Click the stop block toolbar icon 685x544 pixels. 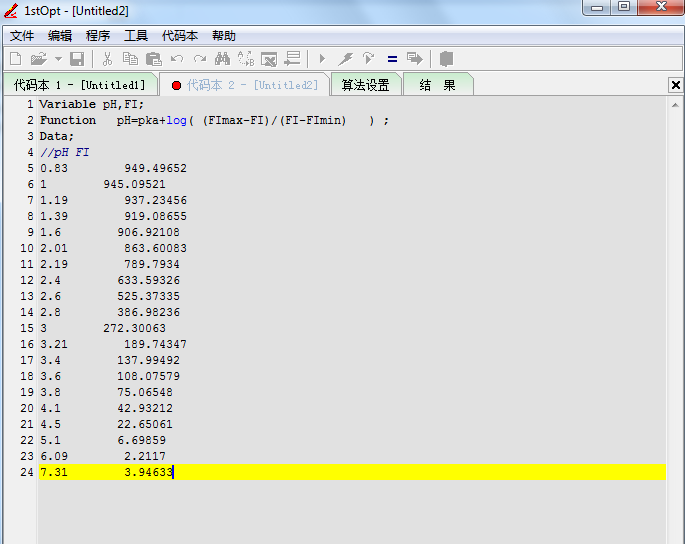pyautogui.click(x=446, y=59)
